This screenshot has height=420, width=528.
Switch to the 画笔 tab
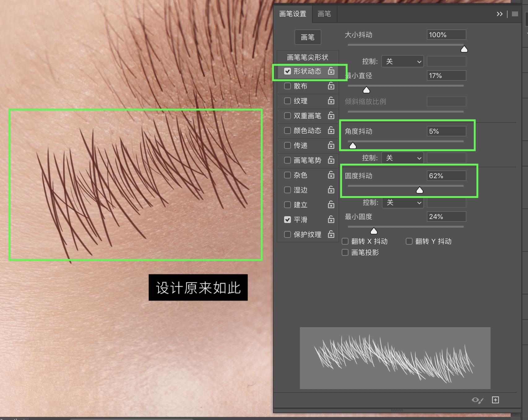pyautogui.click(x=324, y=14)
